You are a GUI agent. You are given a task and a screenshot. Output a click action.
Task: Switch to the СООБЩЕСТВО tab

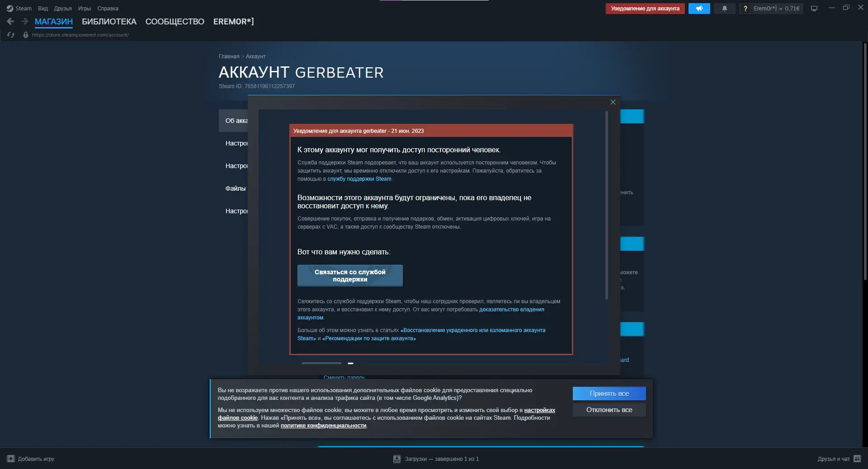[175, 22]
